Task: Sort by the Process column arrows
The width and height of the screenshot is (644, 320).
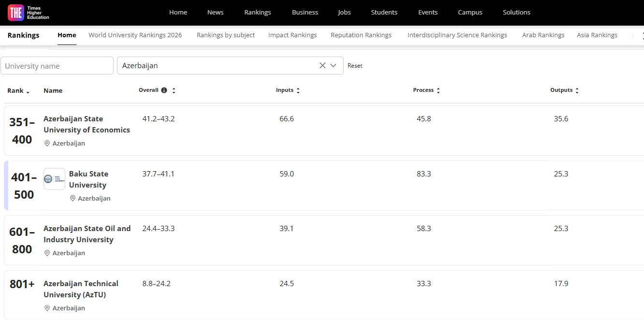Action: (438, 90)
